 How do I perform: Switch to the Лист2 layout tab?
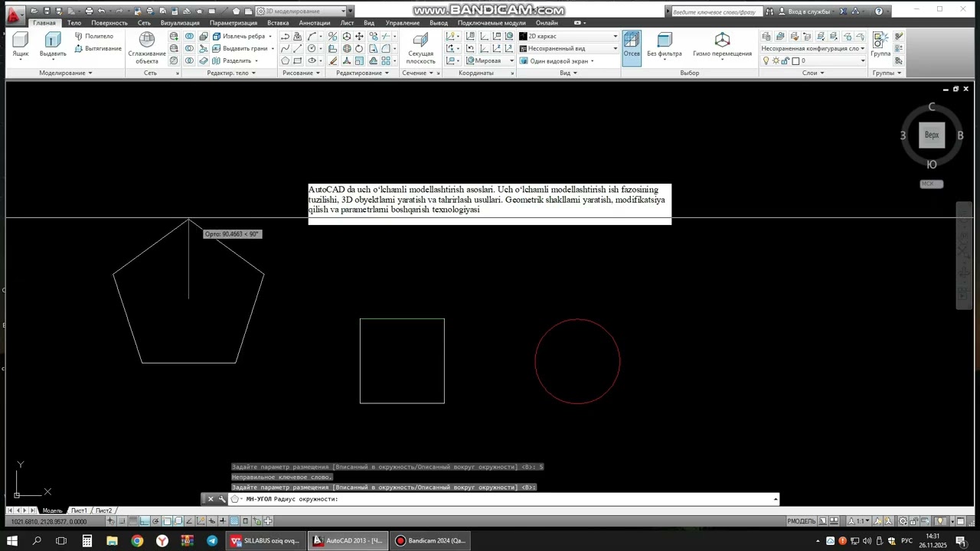[x=103, y=510]
